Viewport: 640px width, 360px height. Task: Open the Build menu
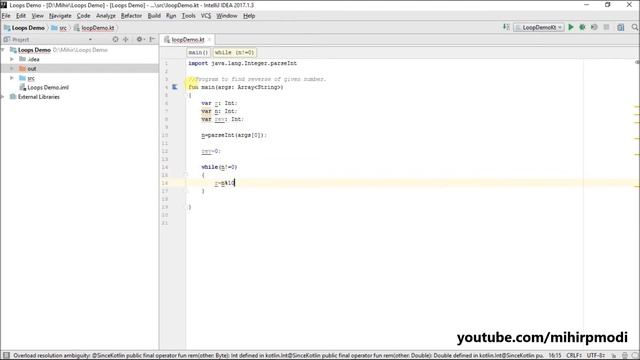[154, 16]
